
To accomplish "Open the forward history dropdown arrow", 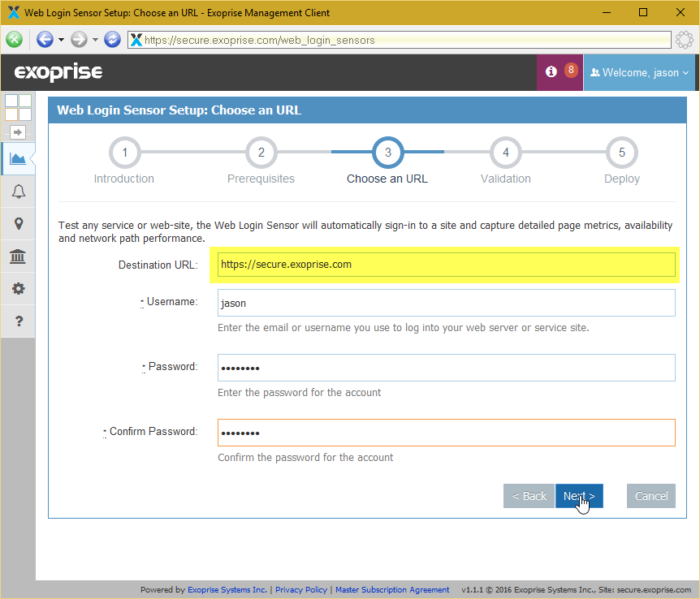I will coord(95,40).
